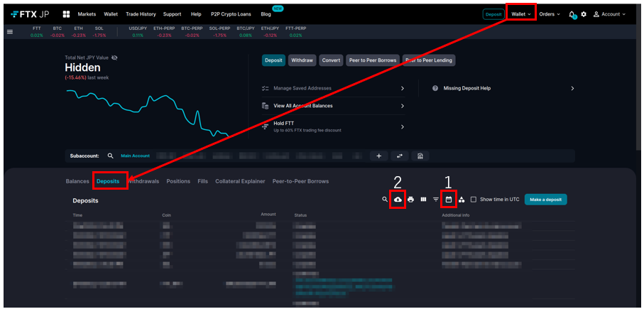This screenshot has width=644, height=314.
Task: Print the Deposits table
Action: click(410, 200)
